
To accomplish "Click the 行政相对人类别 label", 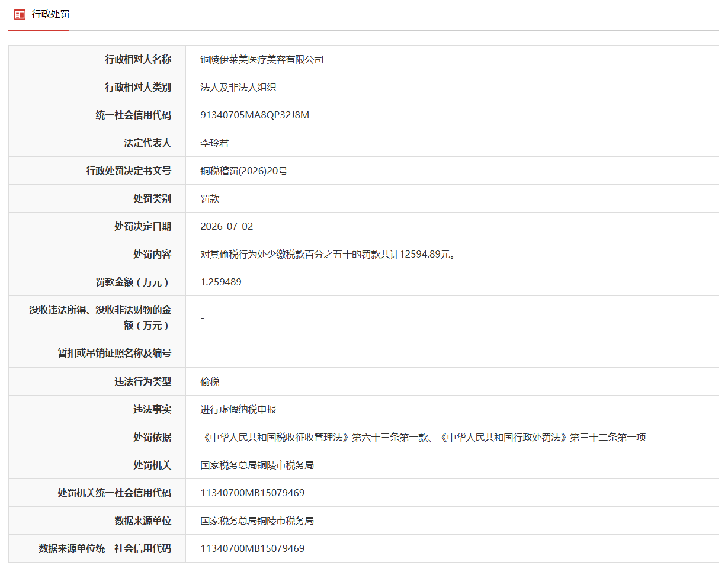I will [x=138, y=87].
